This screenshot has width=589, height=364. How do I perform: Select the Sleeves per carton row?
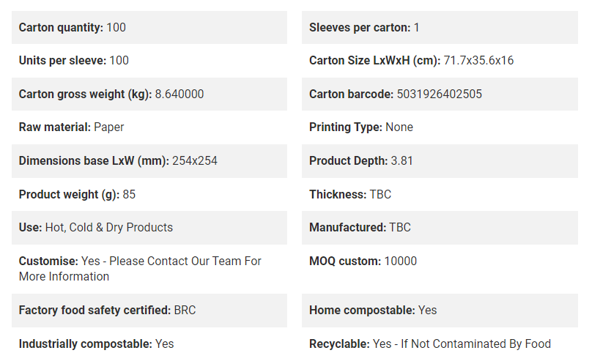440,27
